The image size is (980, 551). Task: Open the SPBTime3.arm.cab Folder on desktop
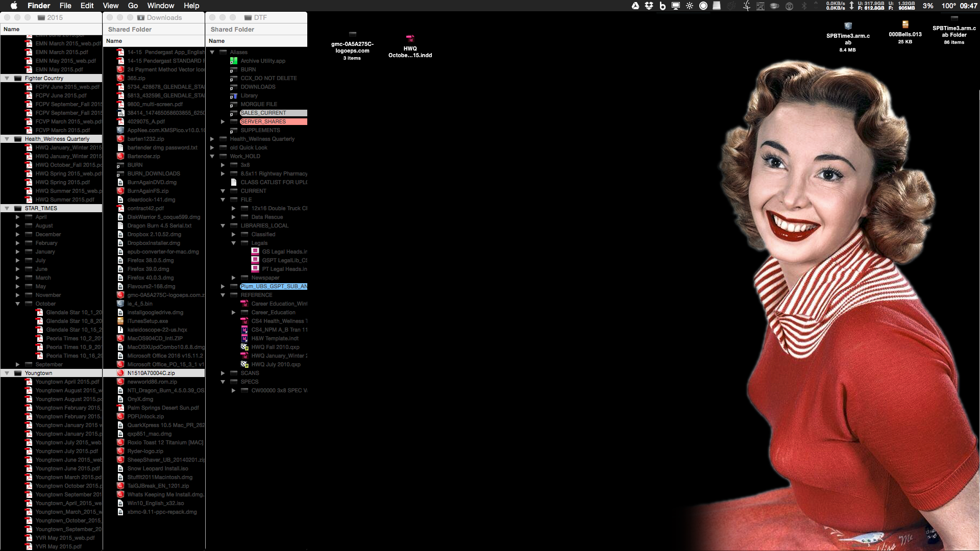954,18
